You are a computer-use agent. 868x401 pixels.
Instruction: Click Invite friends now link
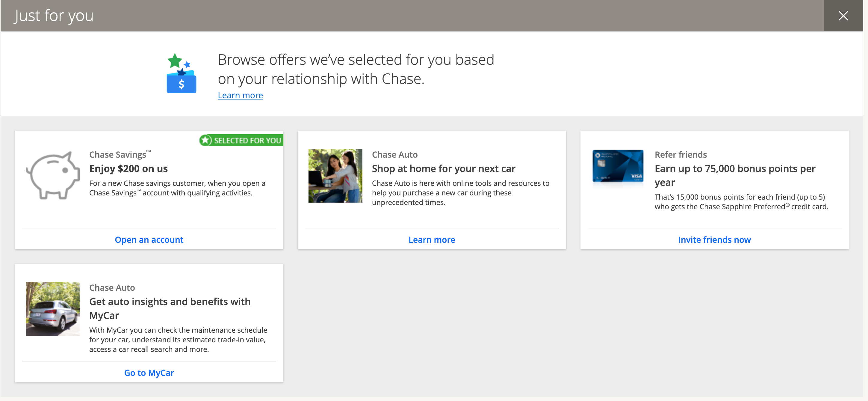(714, 239)
